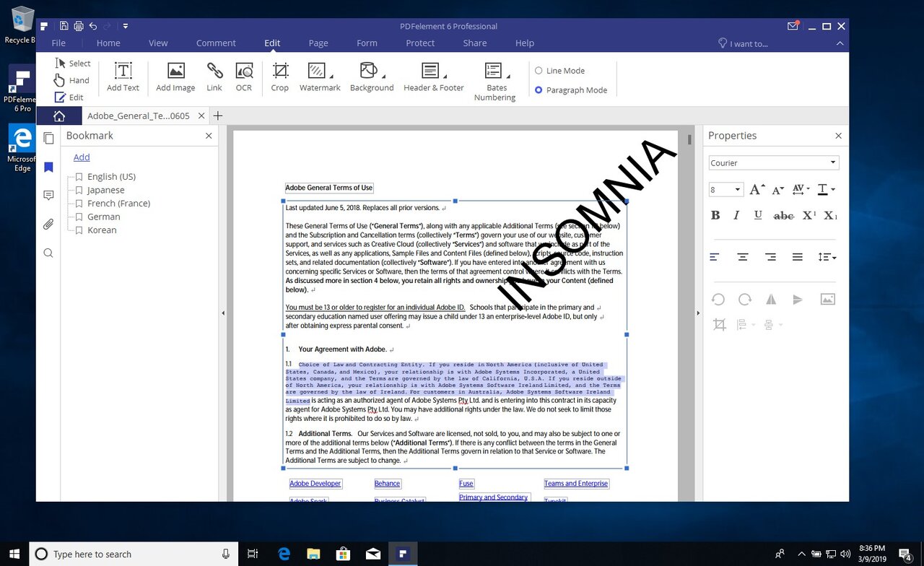Select the English (US) bookmark

point(111,176)
